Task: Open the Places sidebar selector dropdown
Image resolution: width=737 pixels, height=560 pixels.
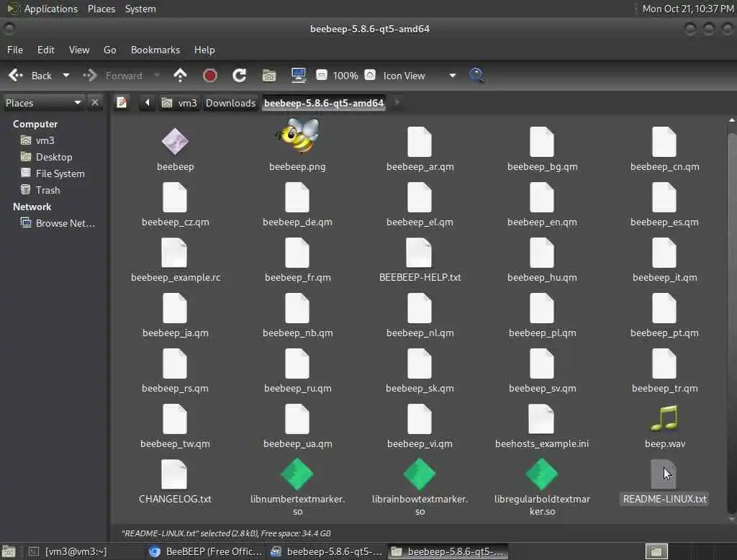Action: [x=42, y=102]
